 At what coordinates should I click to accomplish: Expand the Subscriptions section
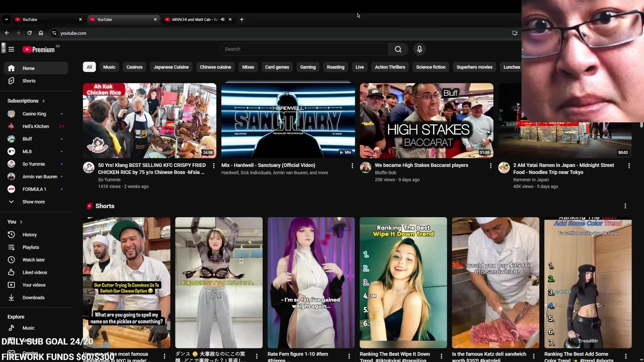(26, 101)
